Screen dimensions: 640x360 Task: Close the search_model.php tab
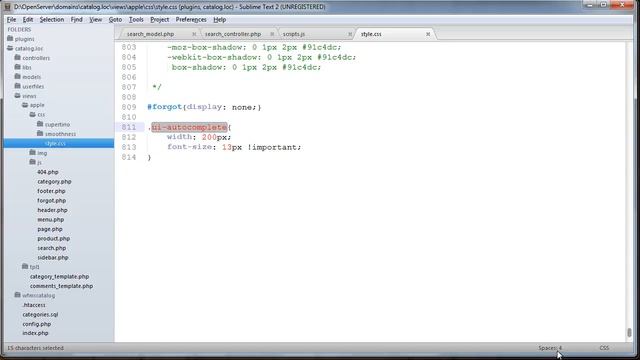pyautogui.click(x=194, y=34)
